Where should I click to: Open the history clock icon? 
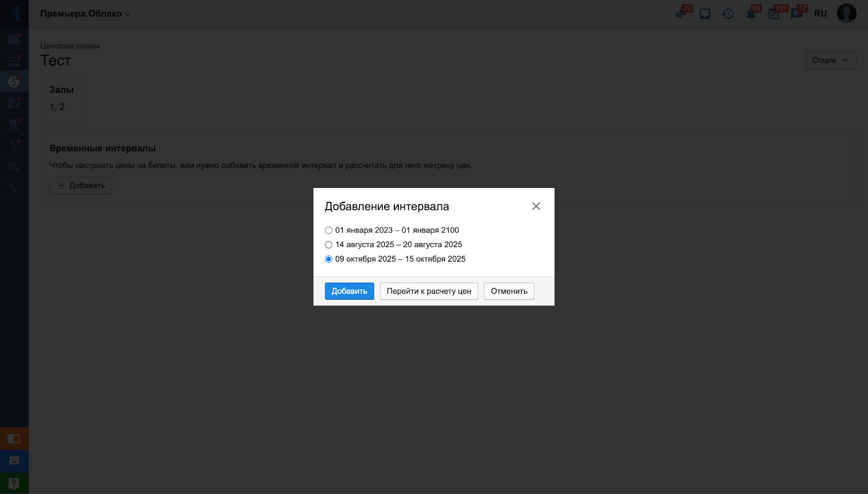coord(728,14)
